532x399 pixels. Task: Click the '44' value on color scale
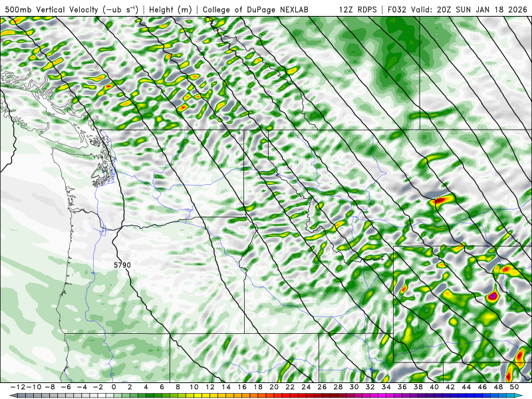[x=466, y=387]
